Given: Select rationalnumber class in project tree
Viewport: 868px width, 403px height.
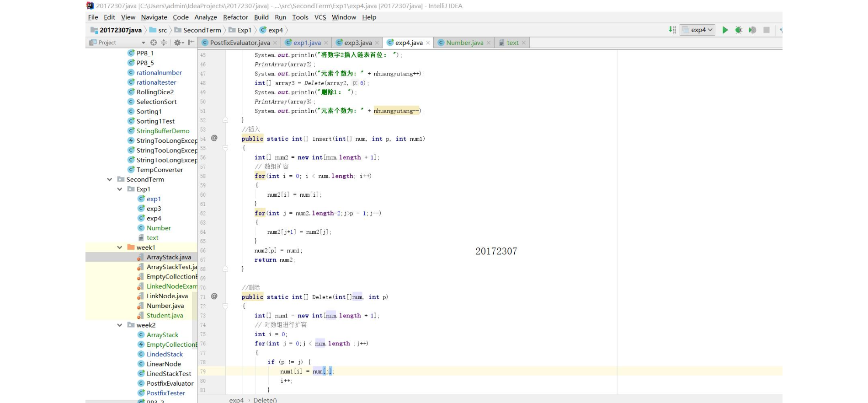Looking at the screenshot, I should [x=159, y=73].
